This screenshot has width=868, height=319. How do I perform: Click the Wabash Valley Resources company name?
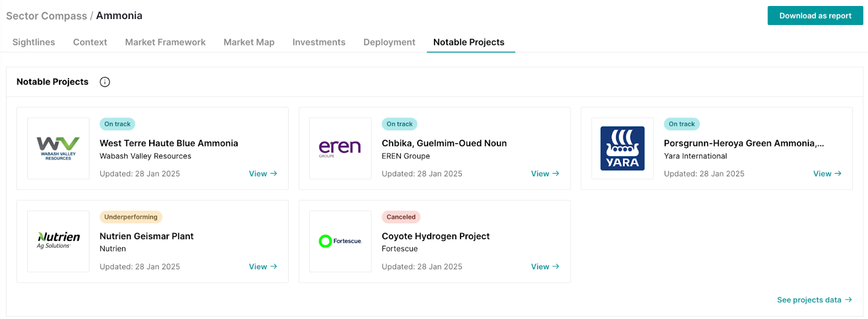coord(145,156)
